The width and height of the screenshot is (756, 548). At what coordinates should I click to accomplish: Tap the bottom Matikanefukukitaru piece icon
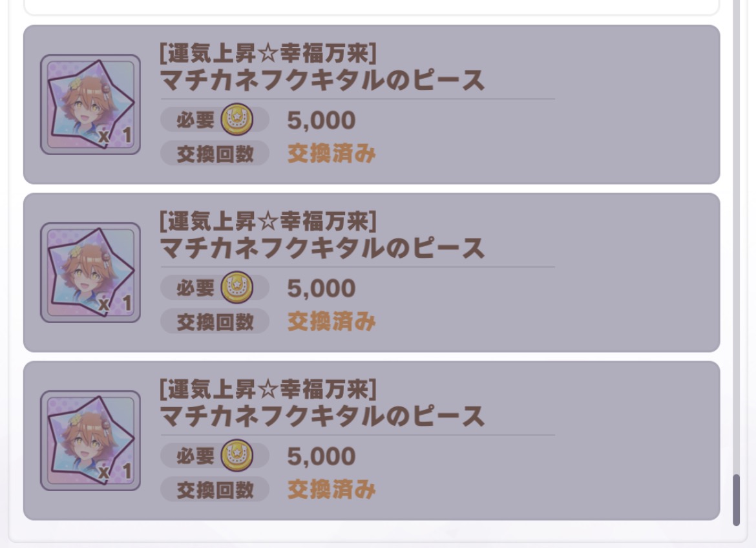[90, 441]
